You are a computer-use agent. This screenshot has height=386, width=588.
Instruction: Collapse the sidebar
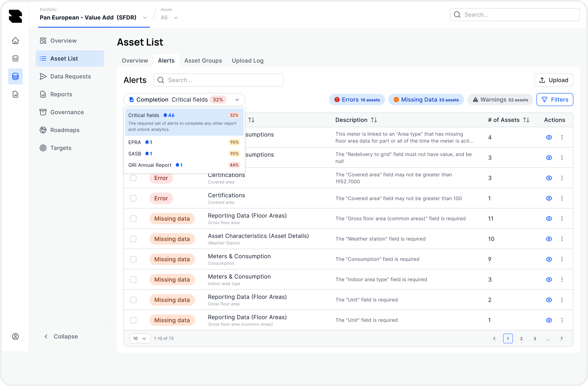(x=61, y=337)
